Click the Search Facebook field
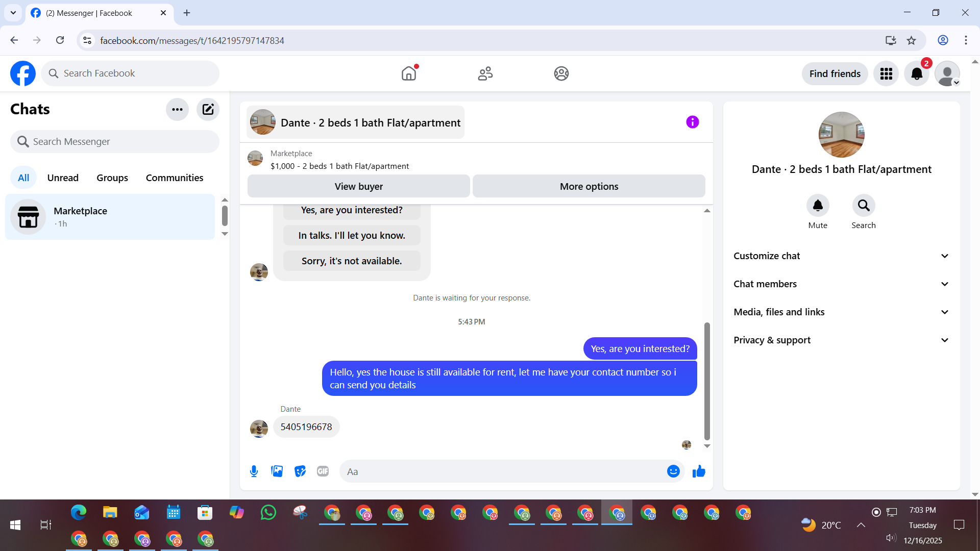This screenshot has height=551, width=980. 130,73
